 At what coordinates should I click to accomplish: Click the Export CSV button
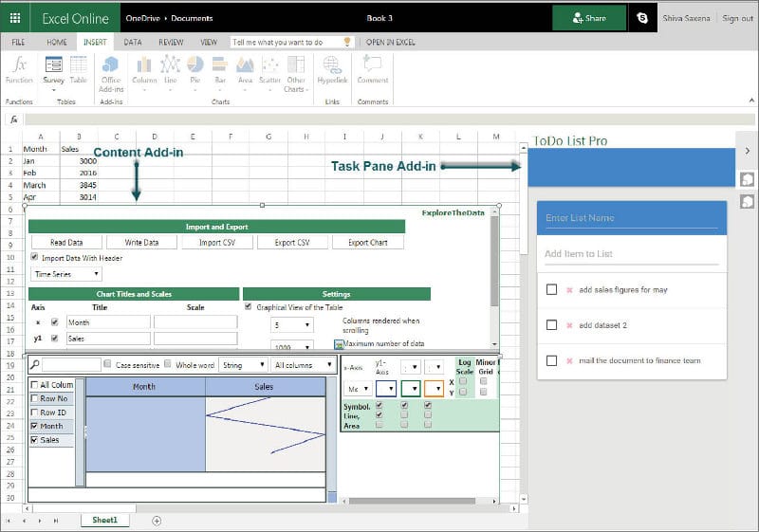(292, 243)
